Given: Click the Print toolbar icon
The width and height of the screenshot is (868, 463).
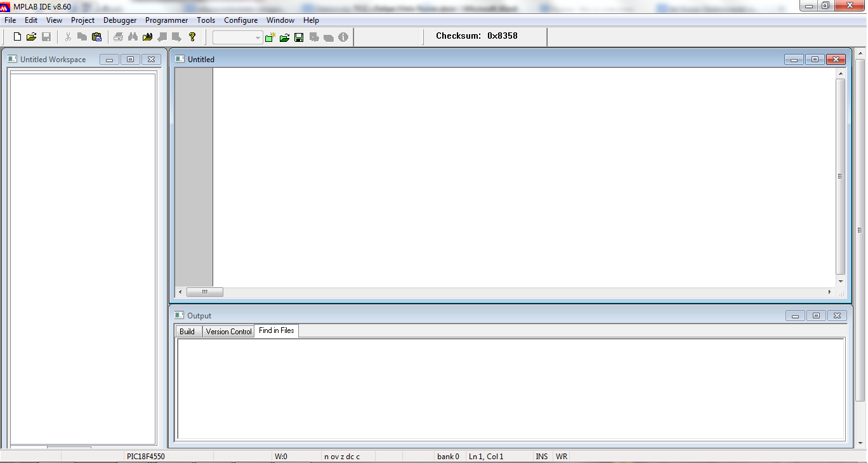Looking at the screenshot, I should coord(119,37).
